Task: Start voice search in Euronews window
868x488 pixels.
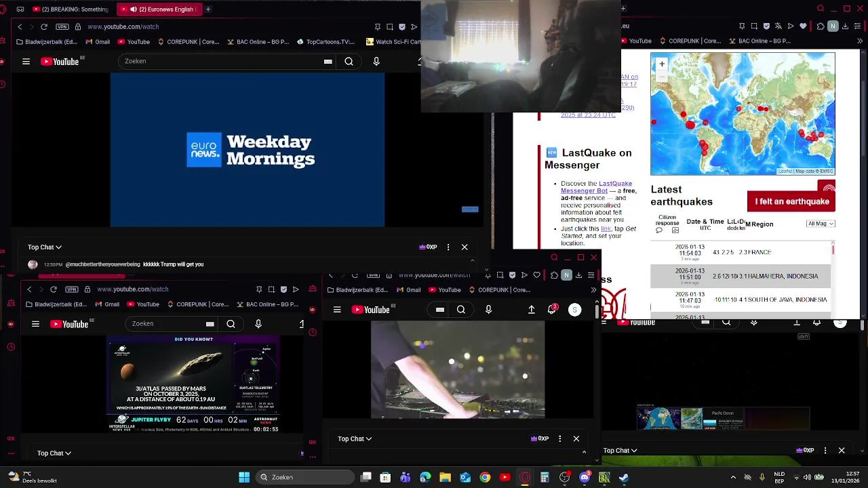Action: (376, 61)
